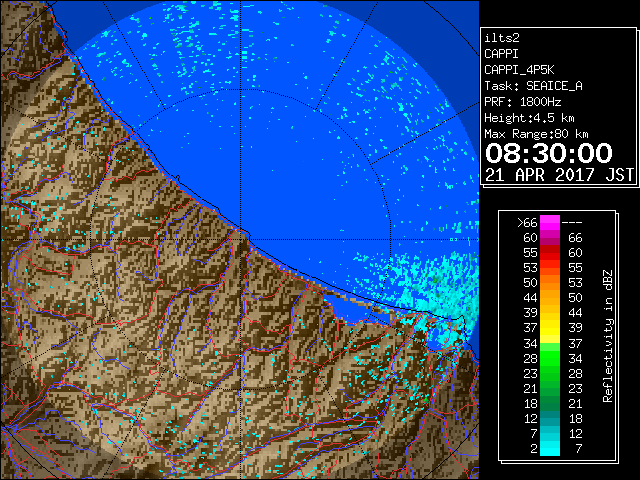Click the "Reflectivity in dBZ" vertical label
Screen dimensions: 640x480
pyautogui.click(x=607, y=336)
